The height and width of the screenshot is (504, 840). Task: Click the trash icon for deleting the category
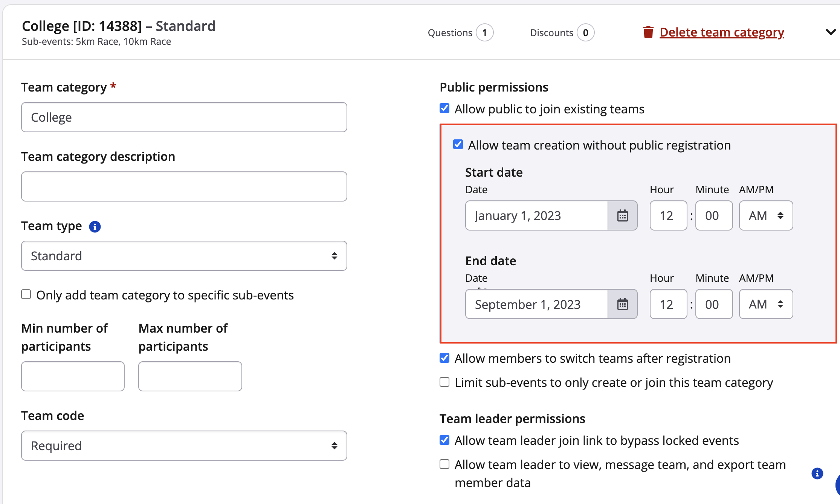(x=648, y=32)
